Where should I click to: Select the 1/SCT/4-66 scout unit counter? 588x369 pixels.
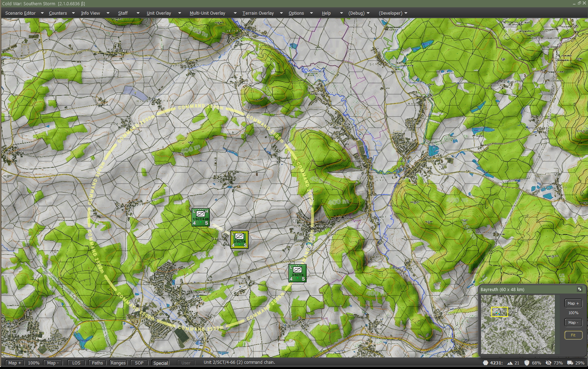[201, 217]
